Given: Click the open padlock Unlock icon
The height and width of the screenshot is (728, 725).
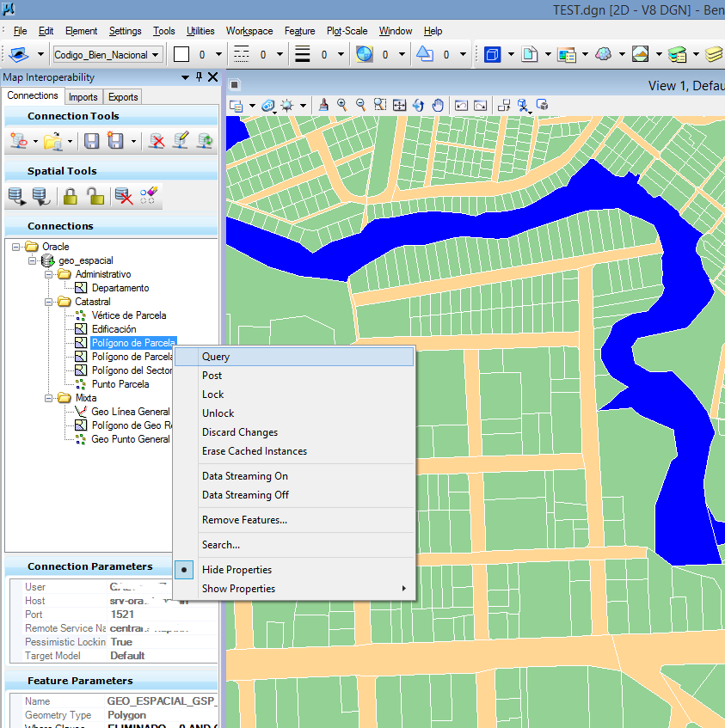Looking at the screenshot, I should tap(95, 196).
